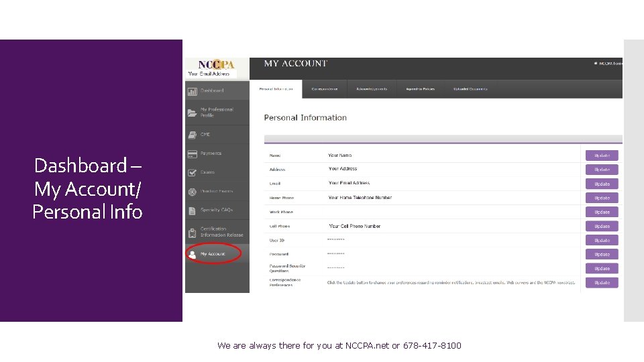Click the 'Dashboard – My Account/Personal Info' slide title
Viewport: 644px width, 362px height.
point(87,188)
